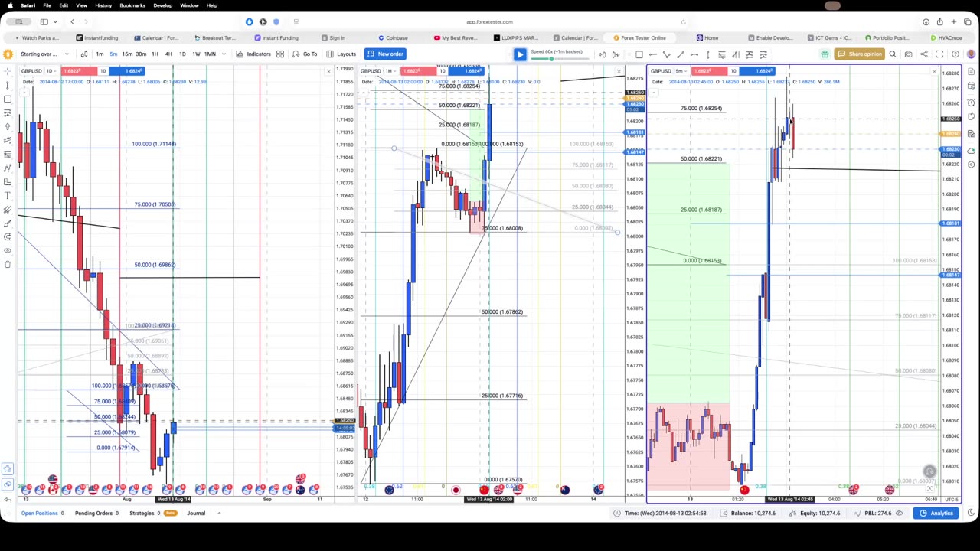Open the Develop menu in Safari menu bar
Viewport: 980px width, 551px height.
click(x=162, y=5)
